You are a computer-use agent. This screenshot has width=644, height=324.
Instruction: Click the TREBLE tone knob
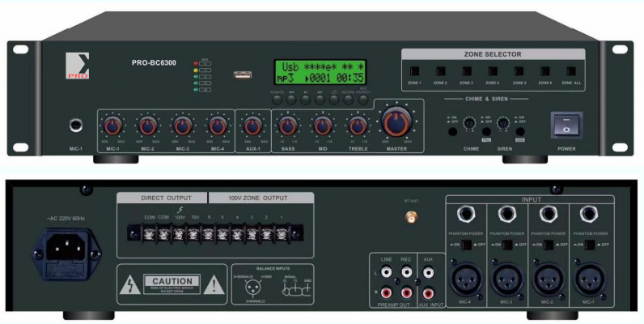[357, 126]
